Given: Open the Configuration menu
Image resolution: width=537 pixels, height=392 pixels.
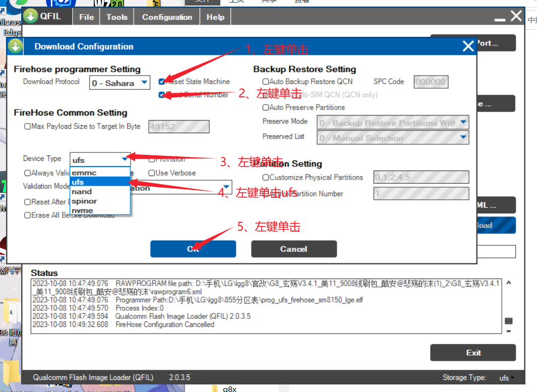Looking at the screenshot, I should tap(167, 17).
